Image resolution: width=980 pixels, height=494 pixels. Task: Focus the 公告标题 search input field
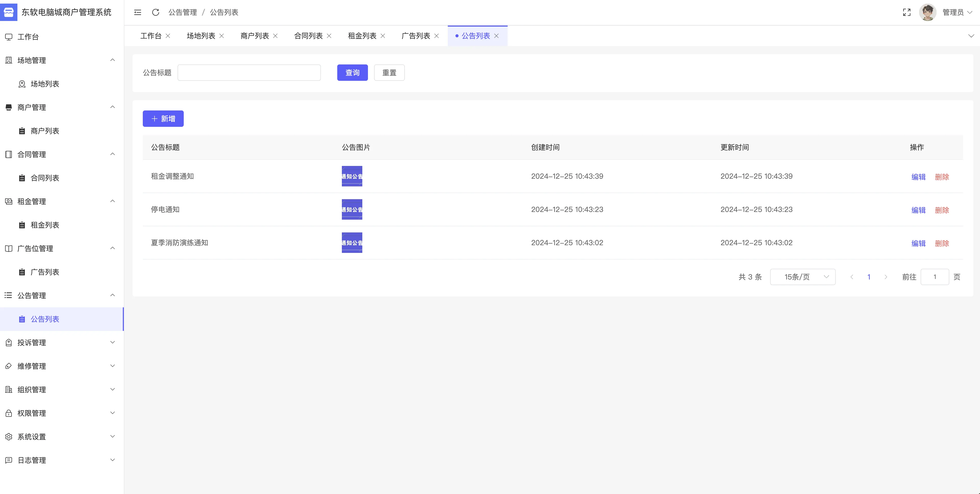click(x=249, y=73)
